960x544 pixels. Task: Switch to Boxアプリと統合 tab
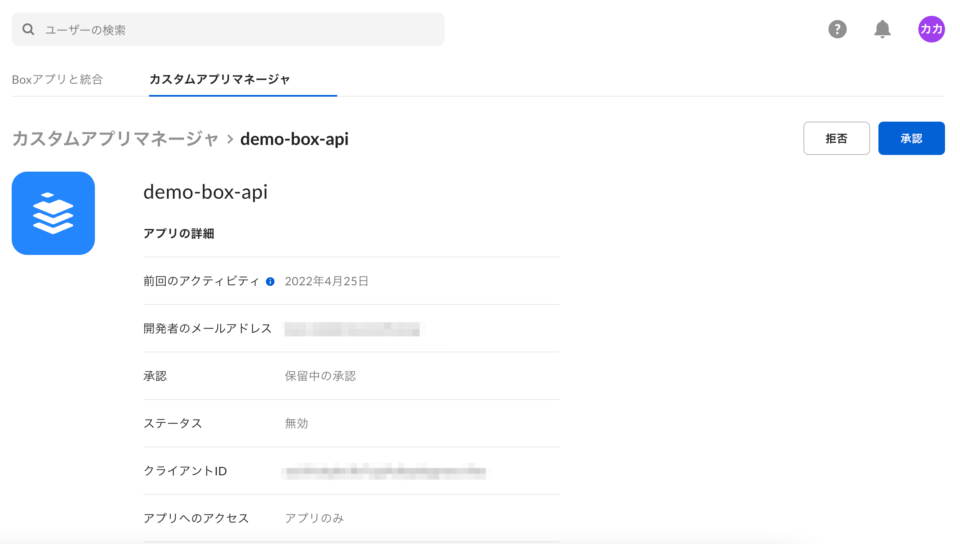[57, 79]
